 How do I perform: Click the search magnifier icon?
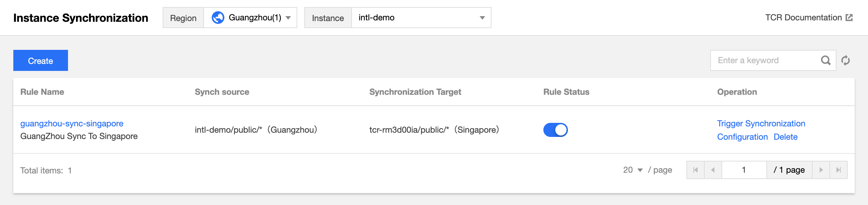pyautogui.click(x=826, y=60)
